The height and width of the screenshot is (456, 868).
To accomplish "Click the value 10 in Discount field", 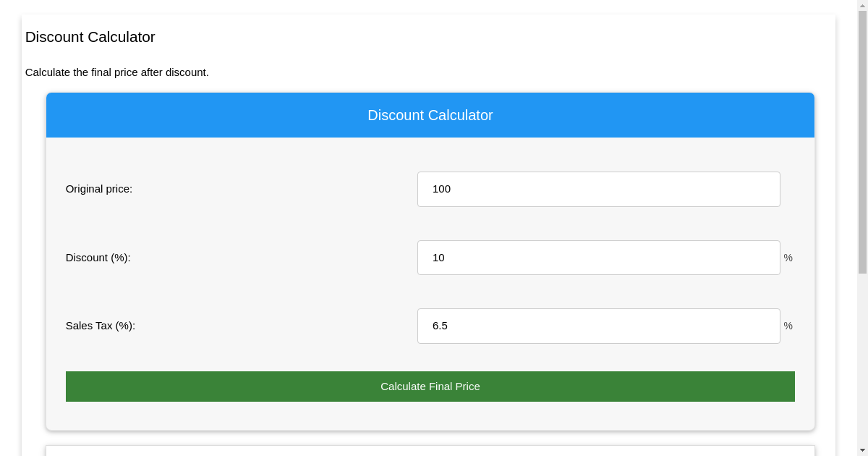I will (438, 258).
